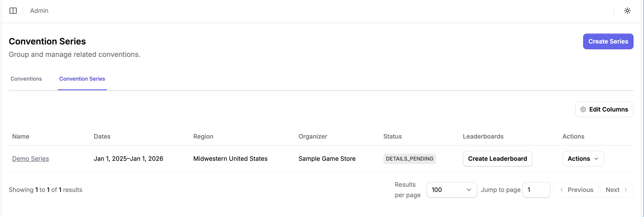Toggle the sidebar panel icon
Image resolution: width=644 pixels, height=217 pixels.
[13, 11]
